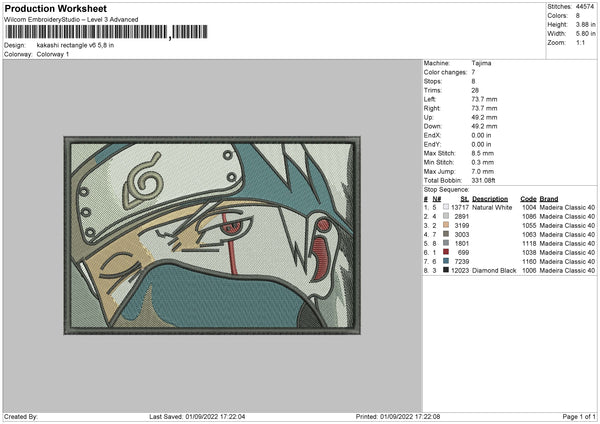The width and height of the screenshot is (600, 424).
Task: Click the Left value 73.7 mm
Action: pos(484,99)
